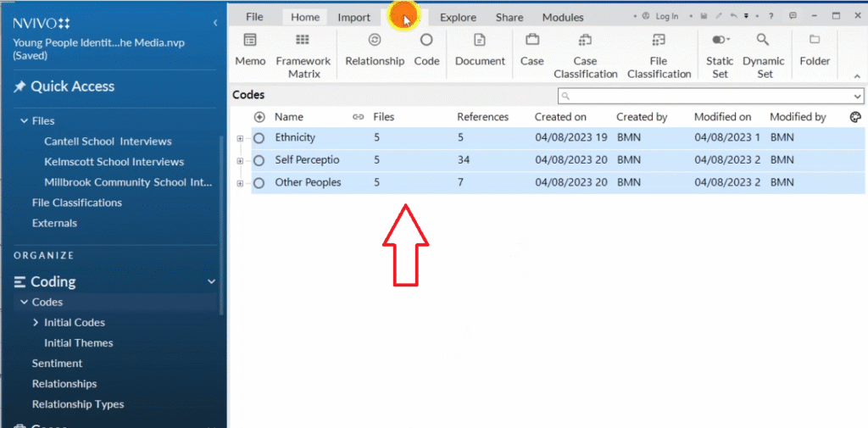Select the circle beside Ethnicity code
868x428 pixels.
click(x=259, y=137)
